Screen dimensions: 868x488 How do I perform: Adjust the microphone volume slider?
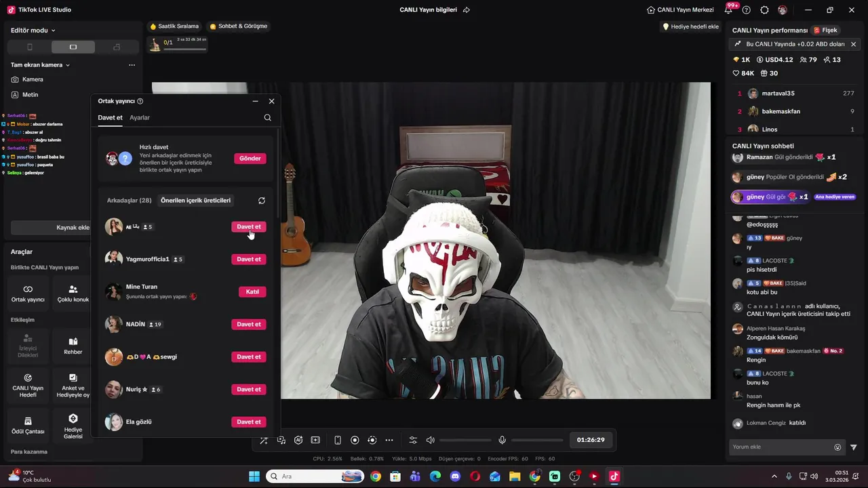(x=536, y=440)
